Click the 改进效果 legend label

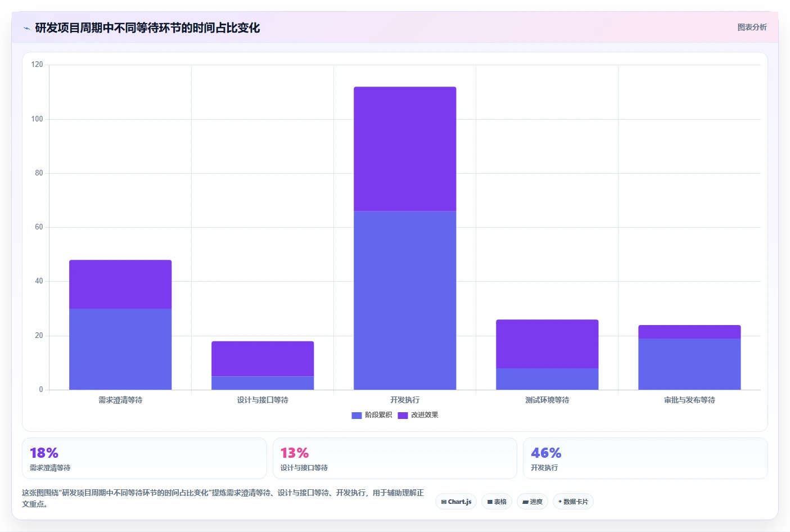pyautogui.click(x=425, y=415)
